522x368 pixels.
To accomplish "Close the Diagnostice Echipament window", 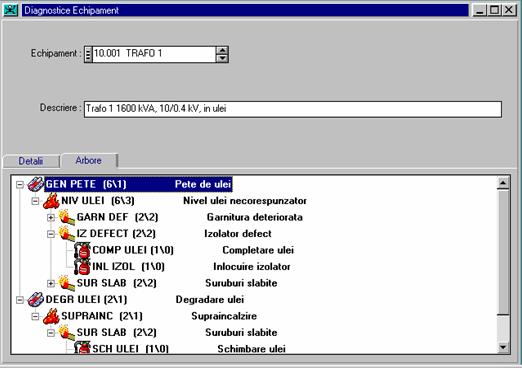I will (509, 10).
